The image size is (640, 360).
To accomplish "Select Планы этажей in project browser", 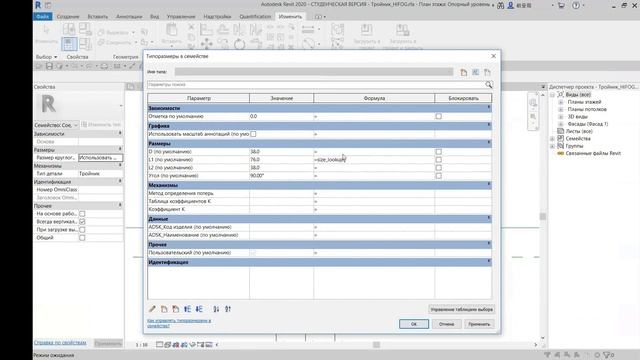I will tap(584, 102).
